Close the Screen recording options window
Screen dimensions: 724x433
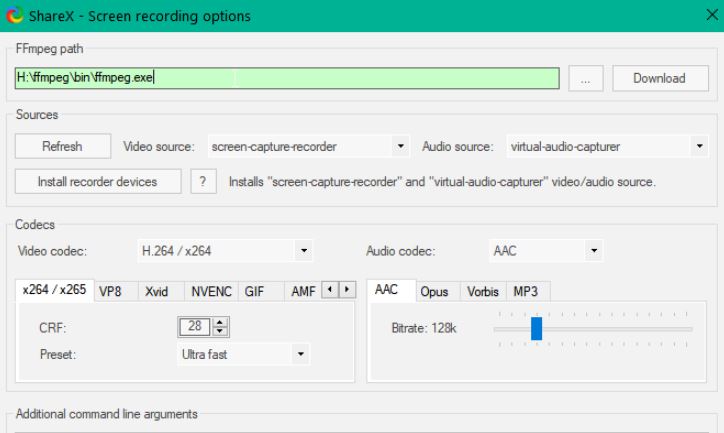point(712,15)
